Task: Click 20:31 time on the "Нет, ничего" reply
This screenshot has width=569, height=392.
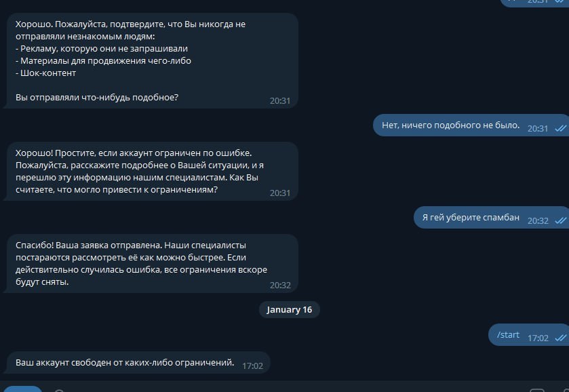Action: (538, 128)
